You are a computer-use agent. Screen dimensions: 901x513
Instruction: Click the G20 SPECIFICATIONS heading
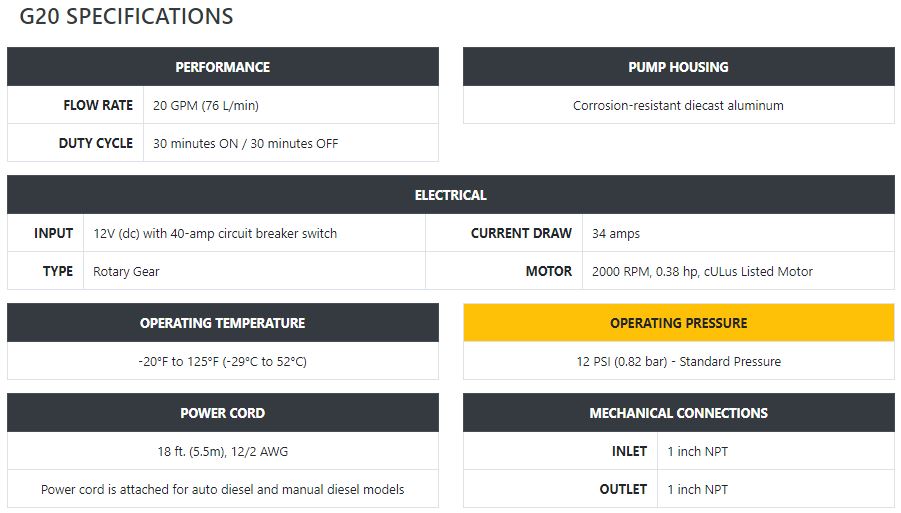coord(126,17)
